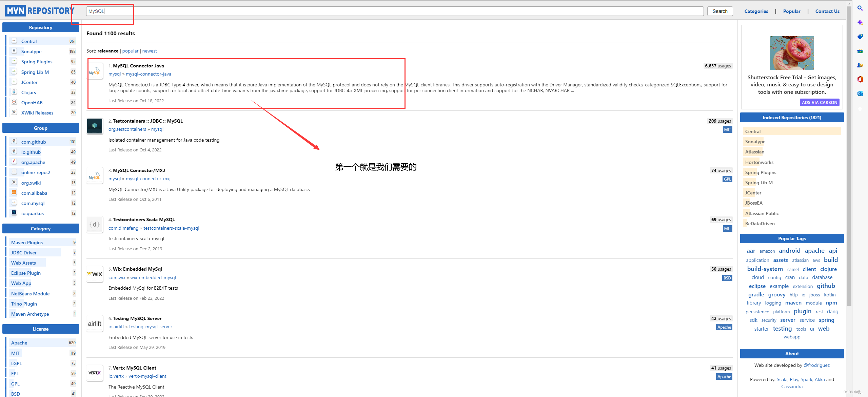Image resolution: width=868 pixels, height=397 pixels.
Task: Click the BSD license badge on Wix result
Action: 727,278
